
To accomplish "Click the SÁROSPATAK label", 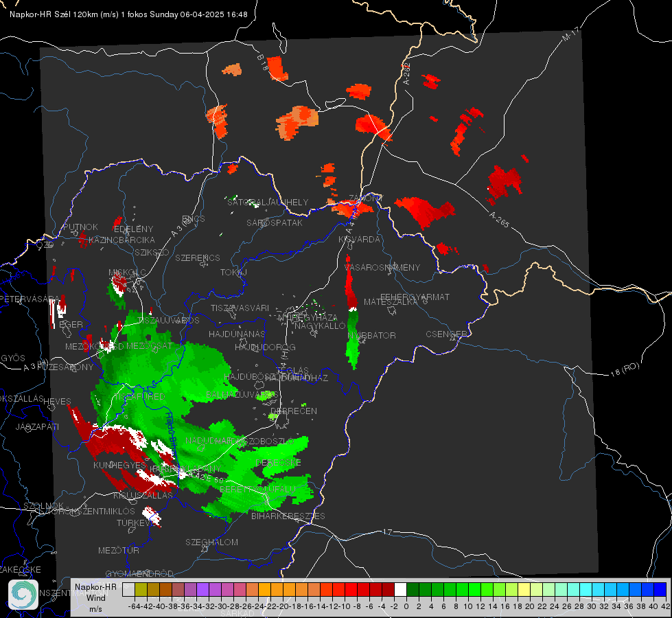I will [275, 223].
